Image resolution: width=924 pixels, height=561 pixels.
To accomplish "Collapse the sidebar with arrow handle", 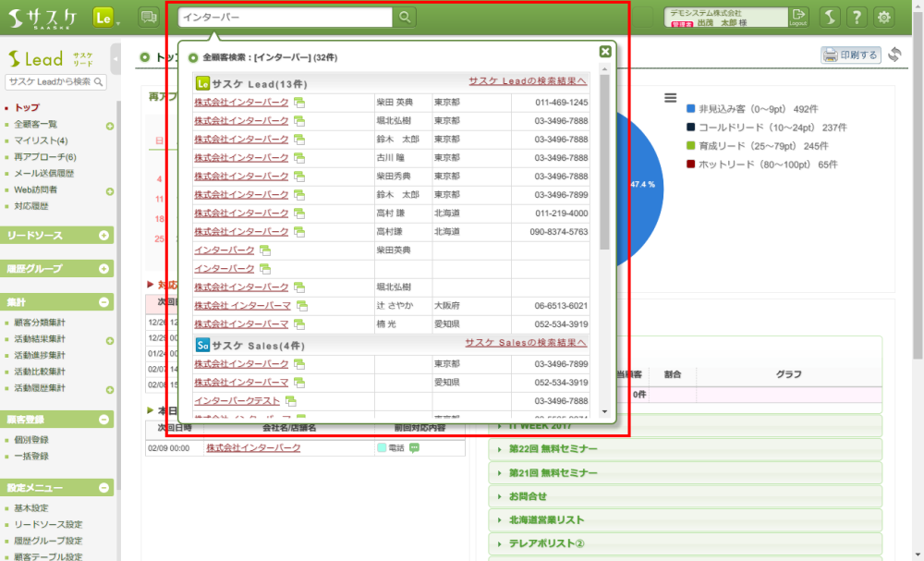I will coord(115,59).
